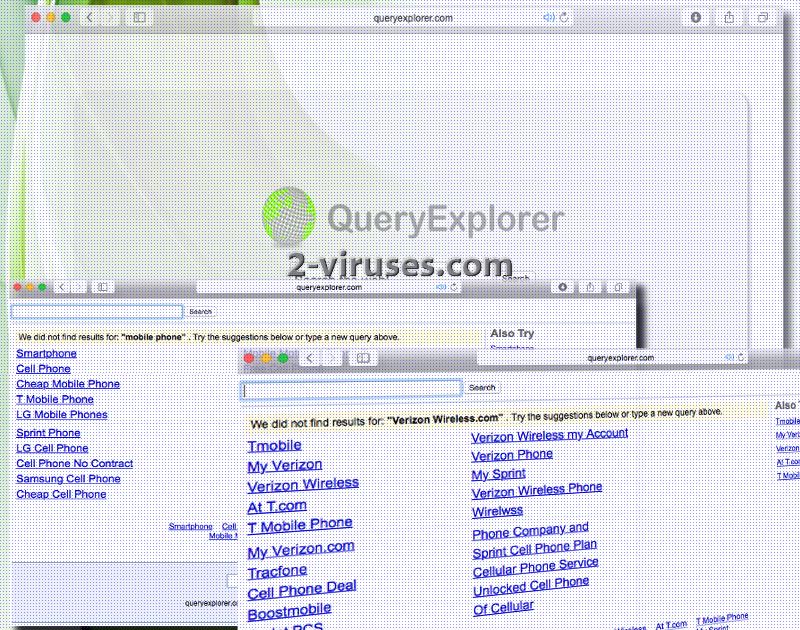Mute audio in the mobile phone results window
This screenshot has width=800, height=630.
(441, 287)
